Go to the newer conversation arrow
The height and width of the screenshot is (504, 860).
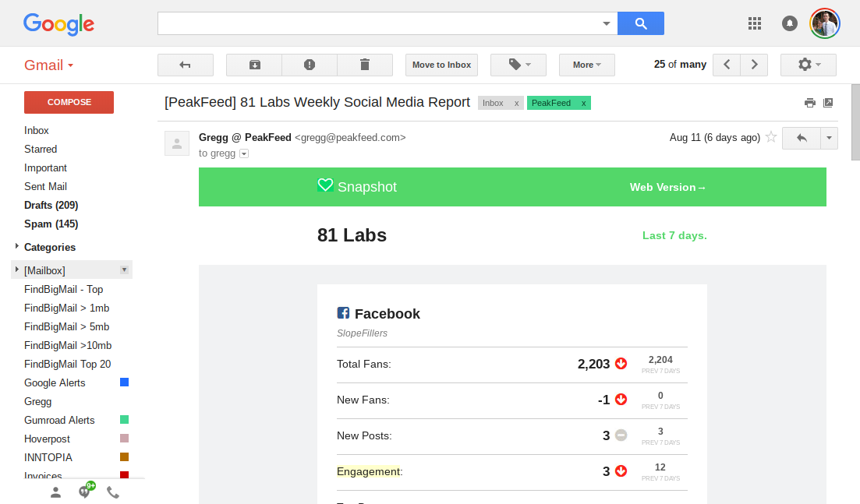click(x=727, y=65)
